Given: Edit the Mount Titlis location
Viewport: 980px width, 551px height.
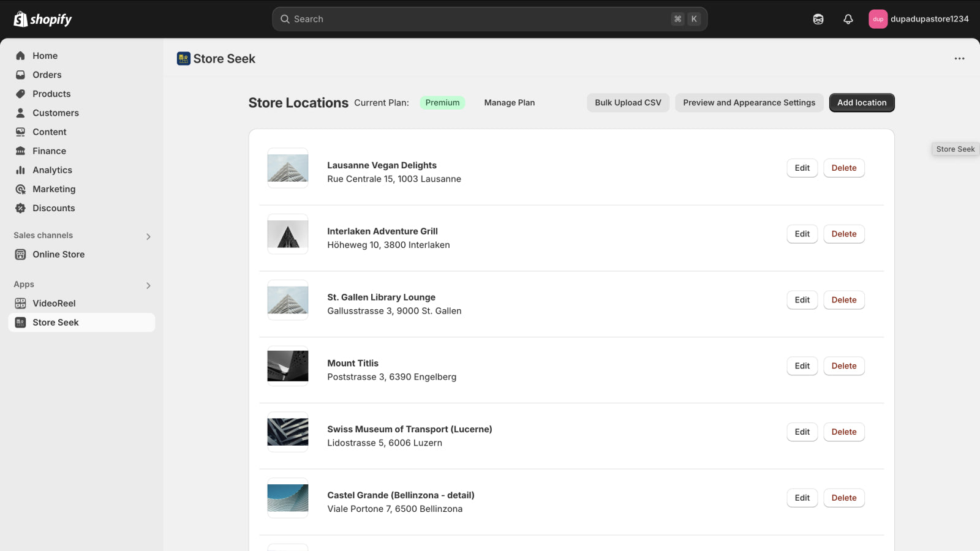Looking at the screenshot, I should (802, 365).
